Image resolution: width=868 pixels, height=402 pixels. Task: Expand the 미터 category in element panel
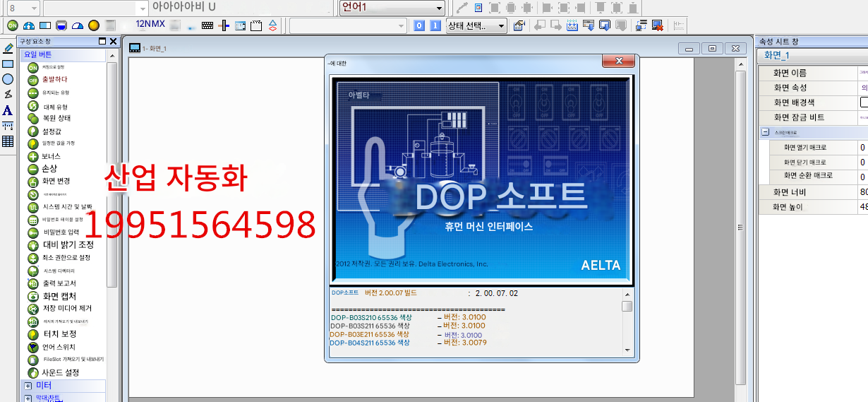click(28, 386)
